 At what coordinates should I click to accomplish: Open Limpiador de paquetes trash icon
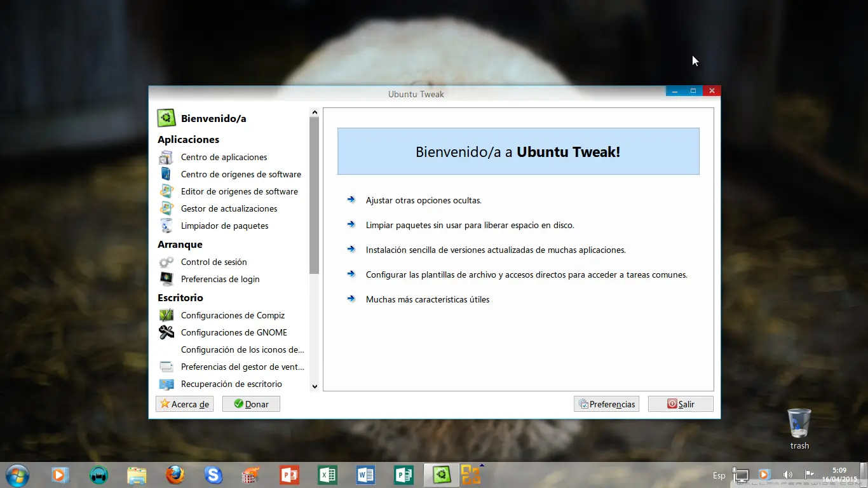point(166,226)
